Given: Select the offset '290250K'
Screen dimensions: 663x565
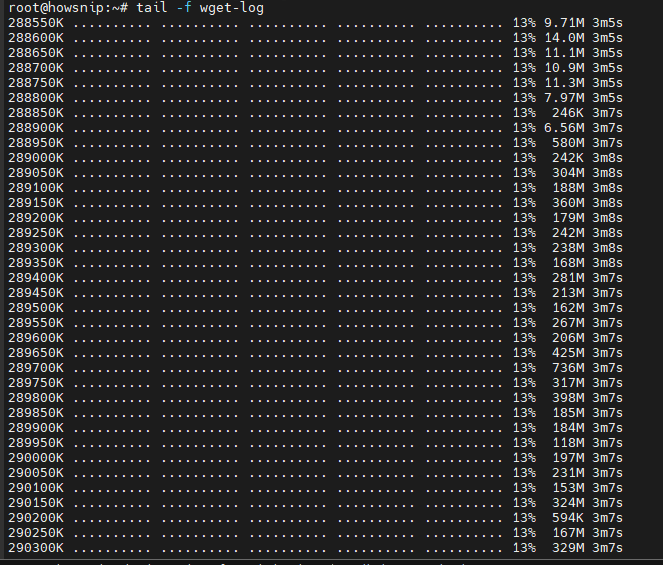Looking at the screenshot, I should tap(36, 533).
